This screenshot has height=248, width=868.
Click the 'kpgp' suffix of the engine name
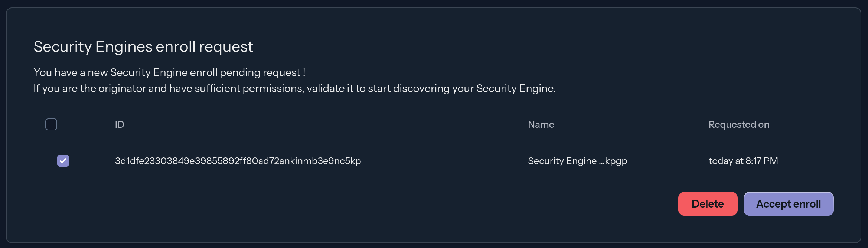(x=616, y=161)
